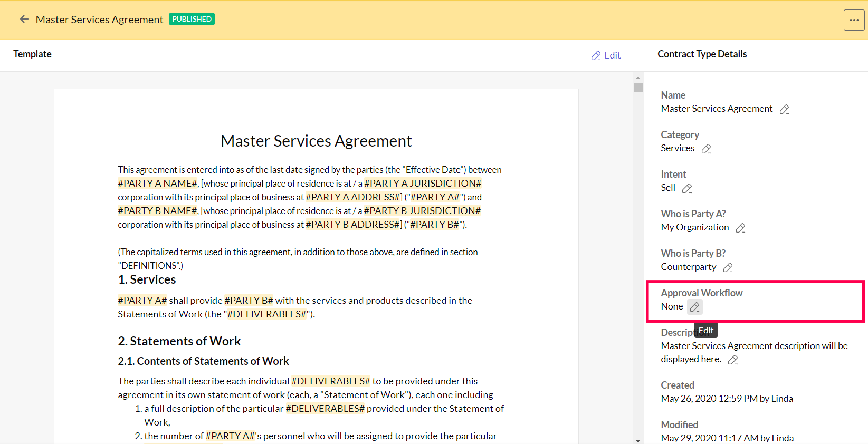Click the PUBLISHED status badge

(x=192, y=19)
